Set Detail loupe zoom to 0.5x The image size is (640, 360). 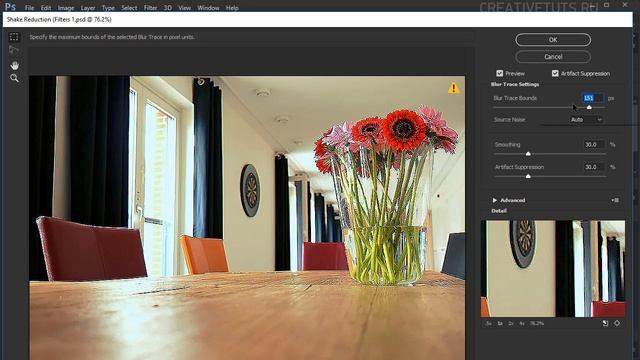pyautogui.click(x=488, y=323)
